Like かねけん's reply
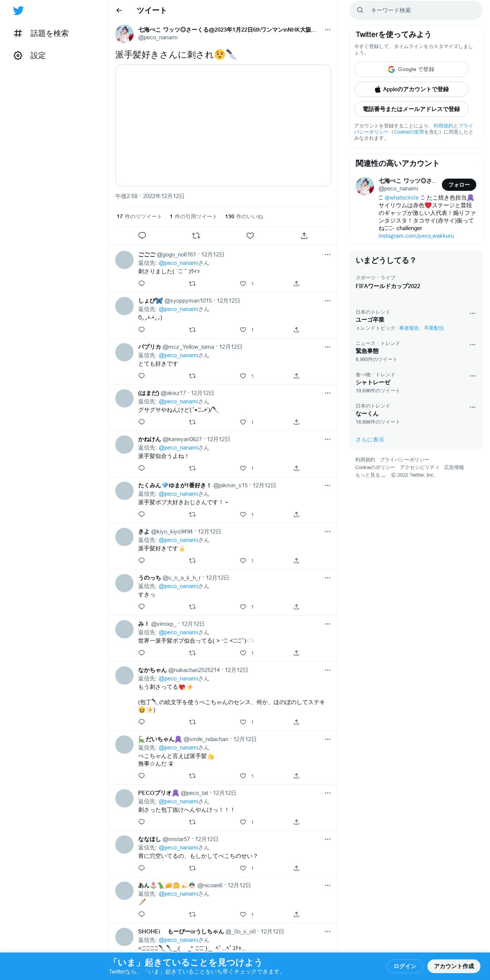 (243, 468)
